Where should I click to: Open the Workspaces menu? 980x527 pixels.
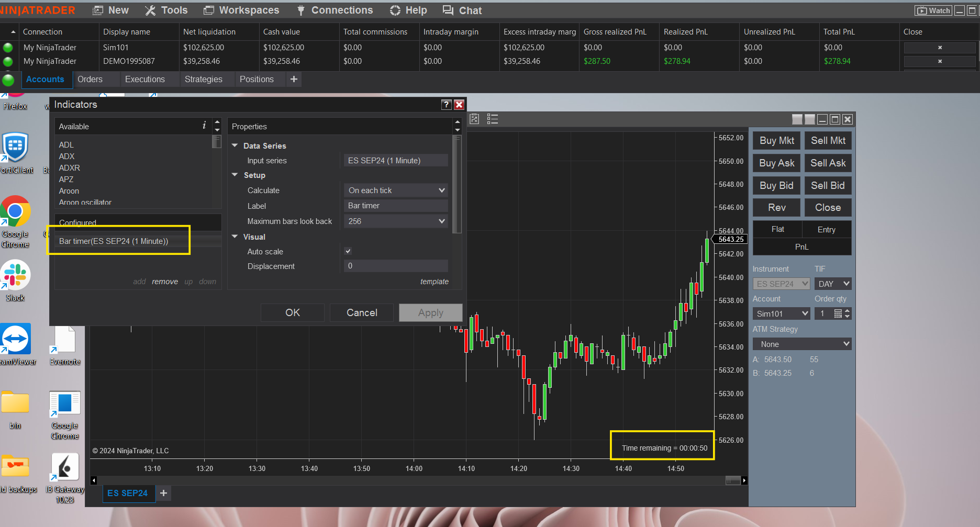click(241, 10)
